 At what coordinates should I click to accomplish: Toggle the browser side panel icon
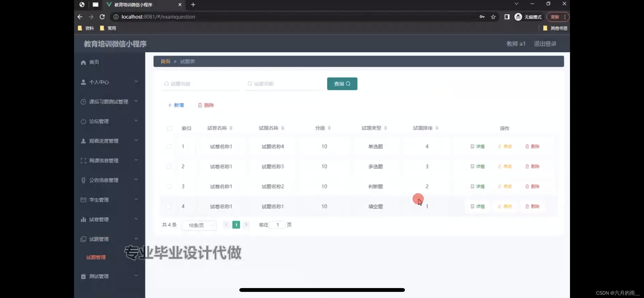[x=507, y=17]
